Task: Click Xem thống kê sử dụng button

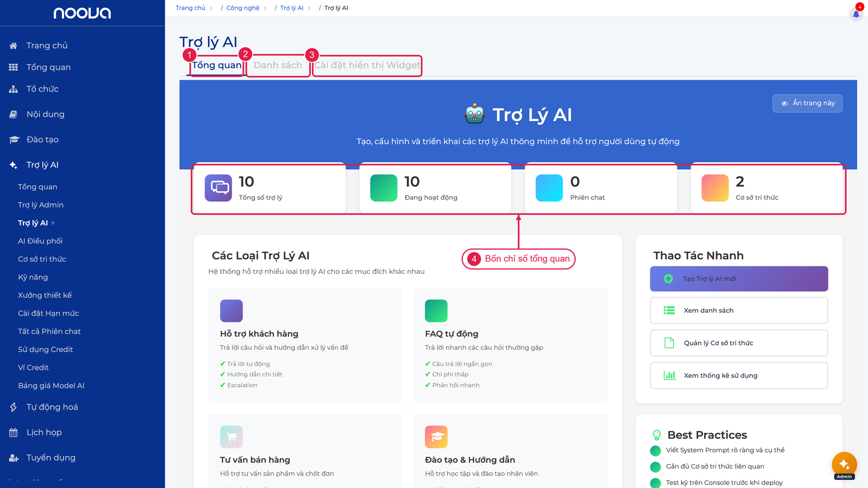Action: (739, 376)
